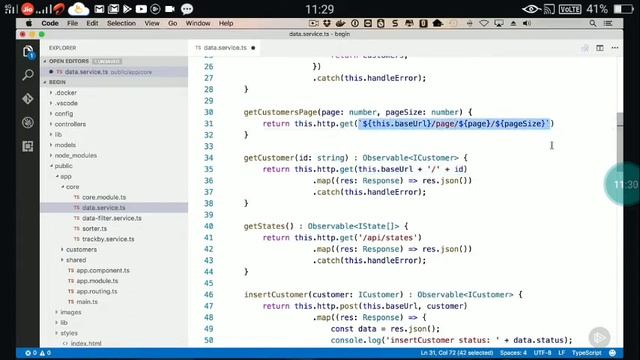Expand the node_modules folder
Viewport: 640px width, 360px height.
pyautogui.click(x=76, y=156)
